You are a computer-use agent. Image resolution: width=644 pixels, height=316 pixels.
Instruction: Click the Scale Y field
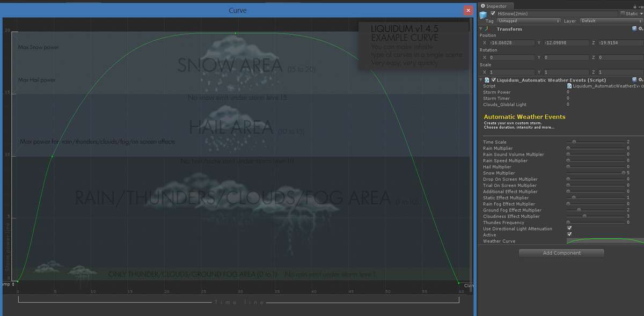pos(566,72)
